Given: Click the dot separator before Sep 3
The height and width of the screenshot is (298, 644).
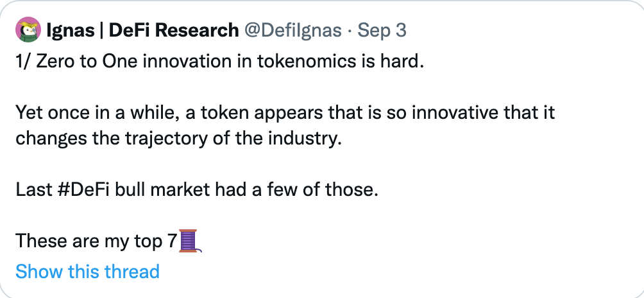Looking at the screenshot, I should (x=350, y=30).
